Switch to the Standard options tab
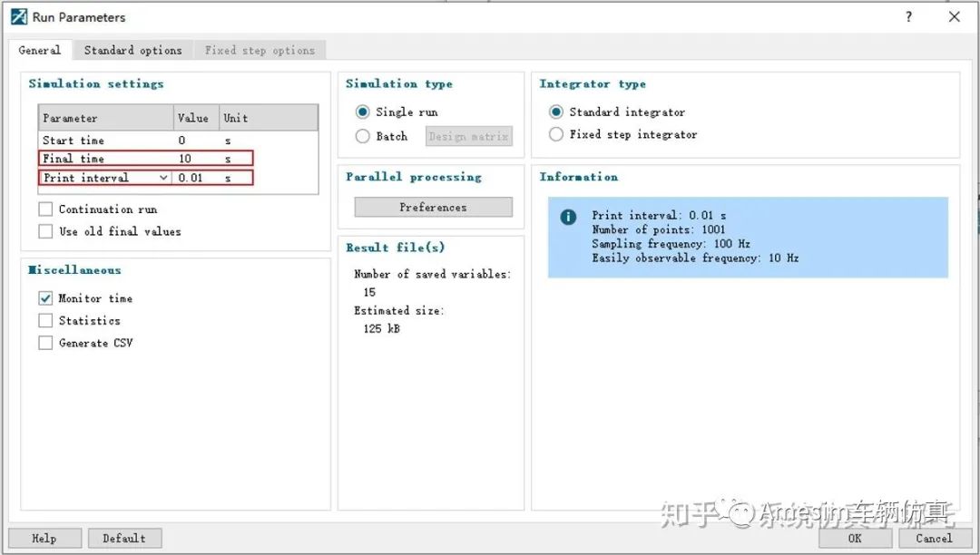Viewport: 980px width, 555px height. pos(132,50)
